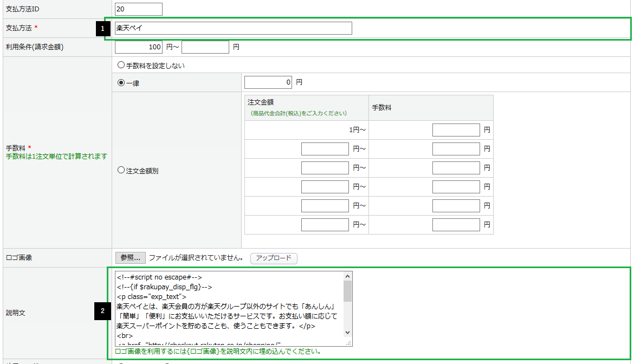634x364 pixels.
Task: Click the 支払方法ID field containing 20
Action: 138,9
